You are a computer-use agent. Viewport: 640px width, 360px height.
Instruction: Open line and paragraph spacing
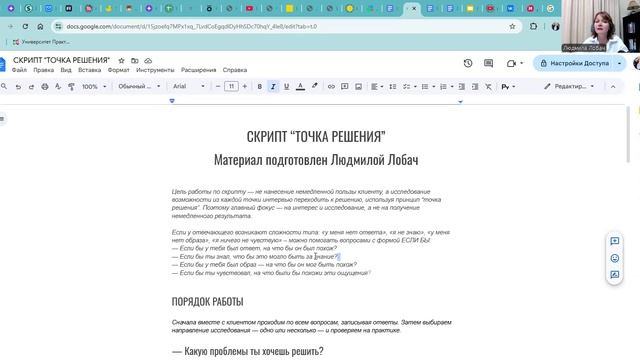coord(393,87)
